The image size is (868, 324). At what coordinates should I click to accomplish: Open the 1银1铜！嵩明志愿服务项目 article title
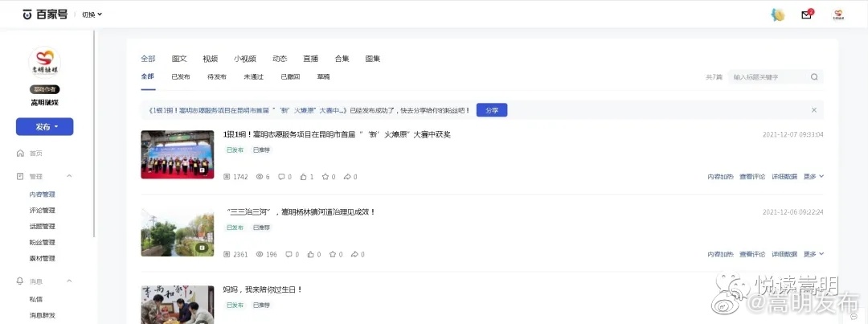click(337, 134)
